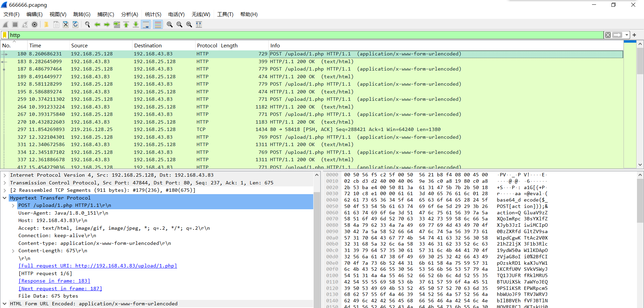Open the 视图(V) menu
The height and width of the screenshot is (308, 644).
tap(58, 14)
